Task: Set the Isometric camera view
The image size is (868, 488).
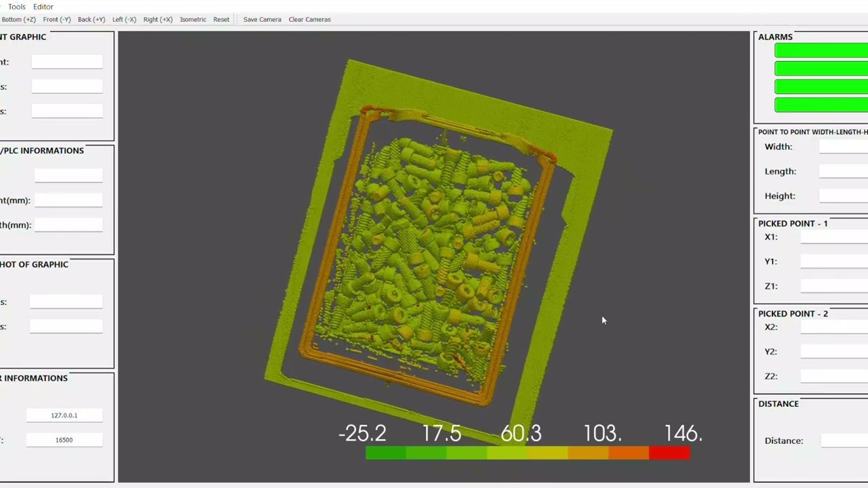Action: [193, 20]
